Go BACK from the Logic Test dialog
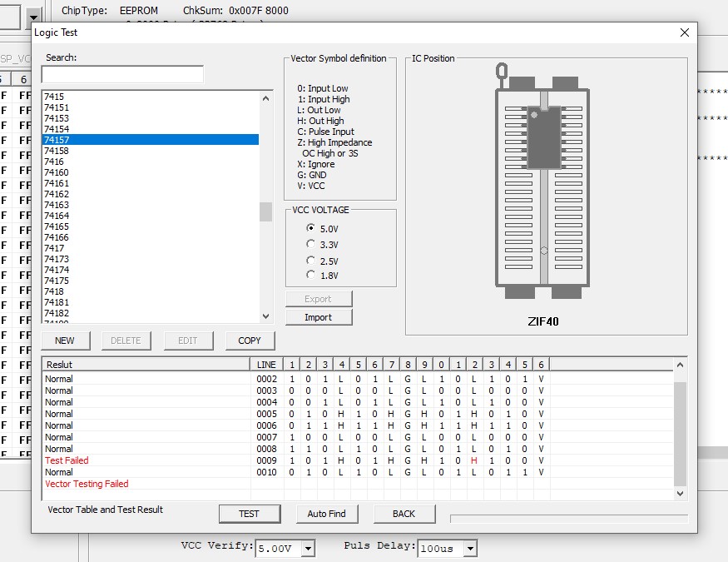The width and height of the screenshot is (728, 562). (x=404, y=514)
